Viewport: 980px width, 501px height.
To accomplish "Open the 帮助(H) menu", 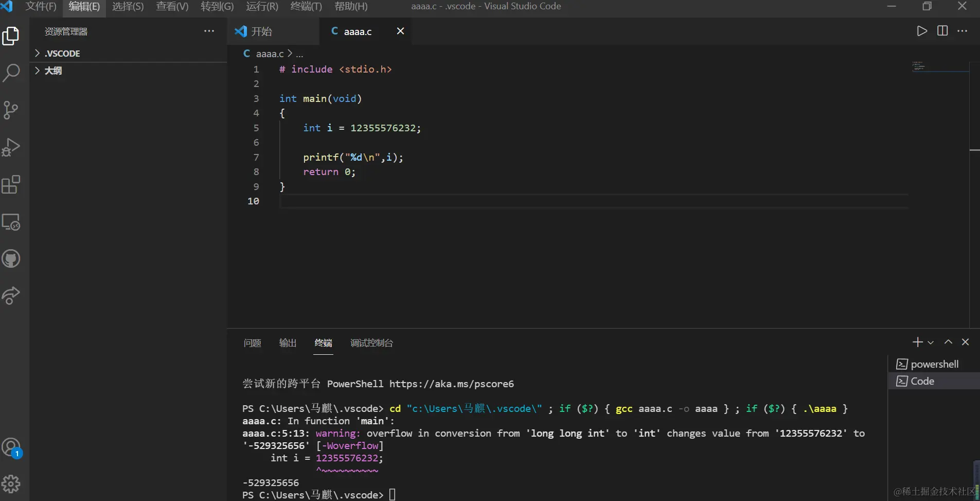I will point(351,6).
